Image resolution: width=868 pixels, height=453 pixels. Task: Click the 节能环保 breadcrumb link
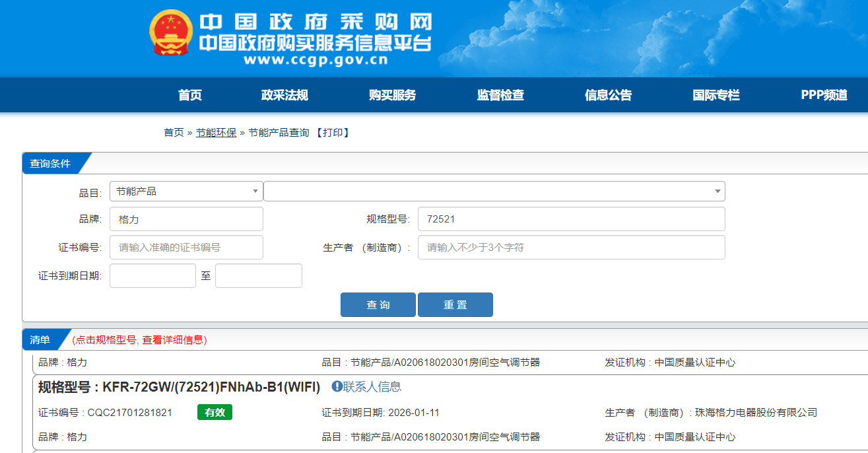point(216,133)
